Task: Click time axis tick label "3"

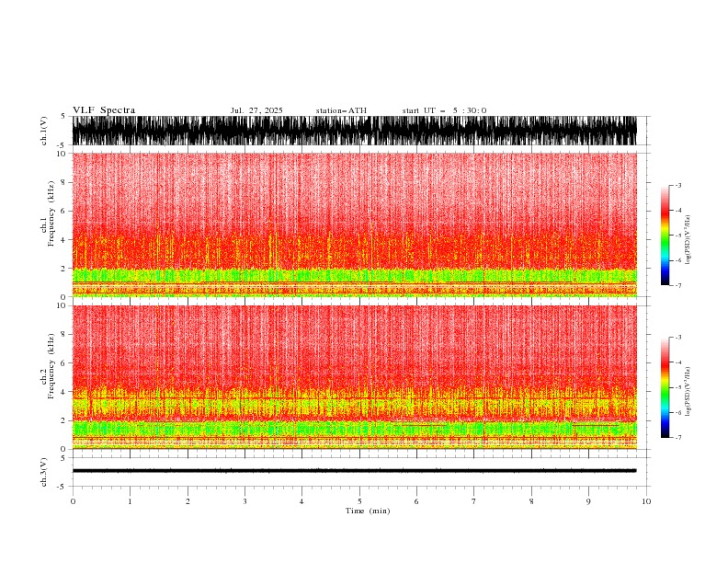Action: tap(245, 501)
